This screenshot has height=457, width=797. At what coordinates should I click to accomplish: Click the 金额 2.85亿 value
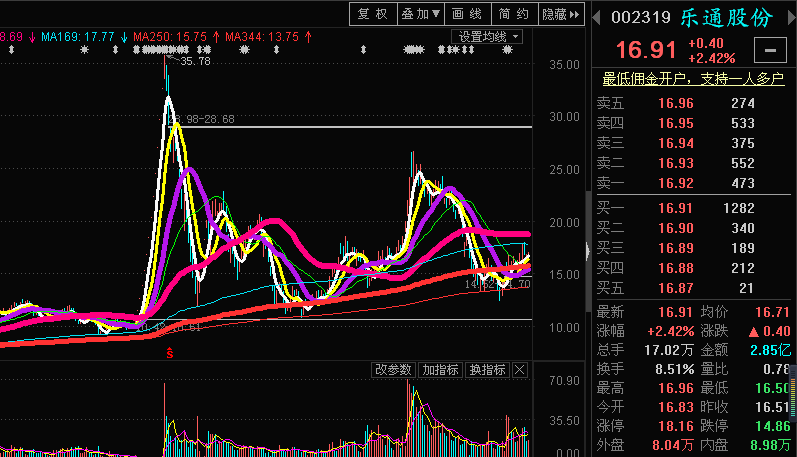771,350
